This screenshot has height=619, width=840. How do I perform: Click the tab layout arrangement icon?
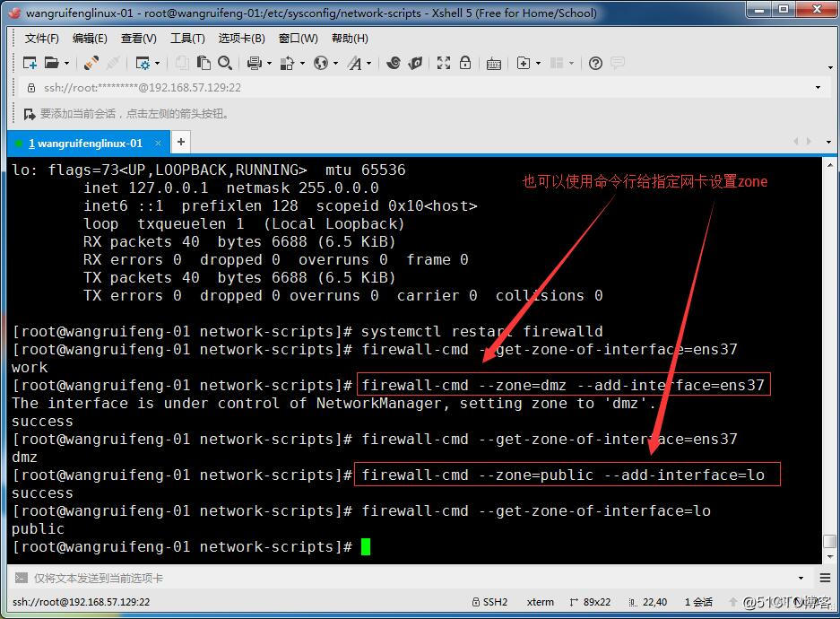click(557, 63)
